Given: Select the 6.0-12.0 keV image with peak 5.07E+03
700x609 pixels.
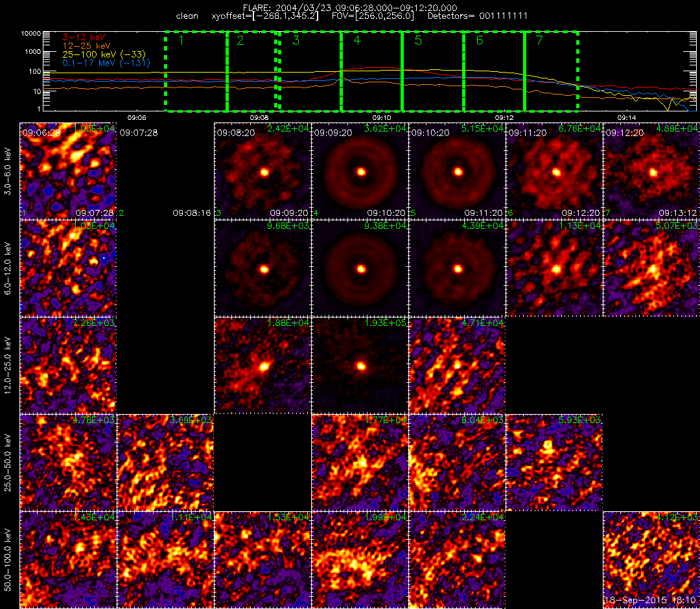Looking at the screenshot, I should [x=652, y=268].
